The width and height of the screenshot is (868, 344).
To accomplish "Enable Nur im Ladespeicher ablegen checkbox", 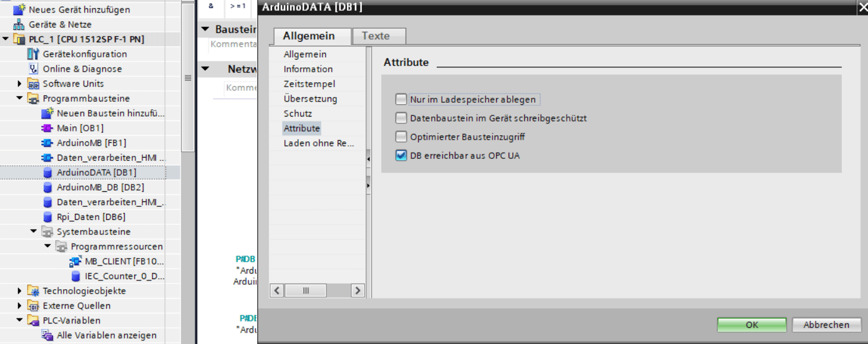I will coord(401,99).
